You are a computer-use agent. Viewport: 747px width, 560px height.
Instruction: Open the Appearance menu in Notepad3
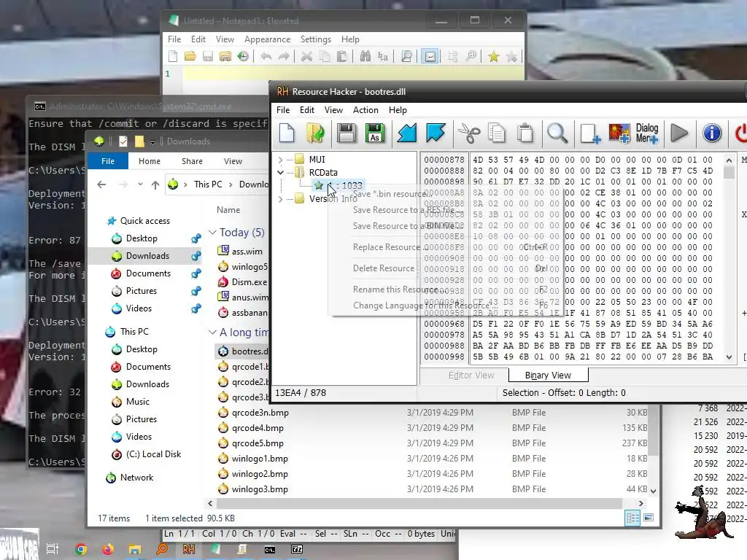(x=267, y=39)
